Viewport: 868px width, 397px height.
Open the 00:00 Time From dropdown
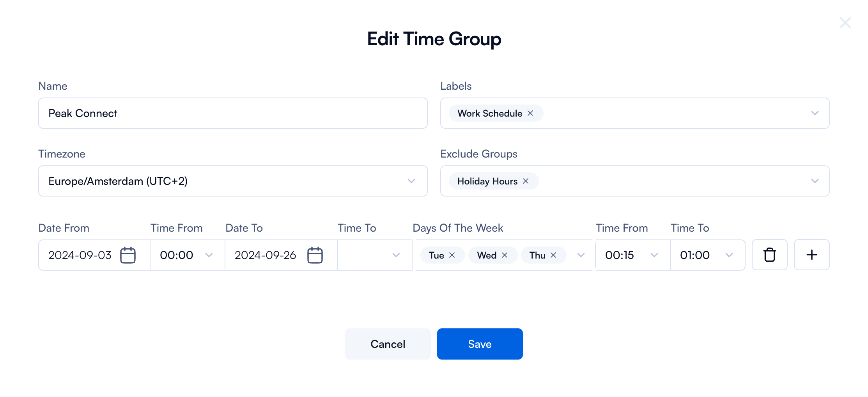coord(209,255)
